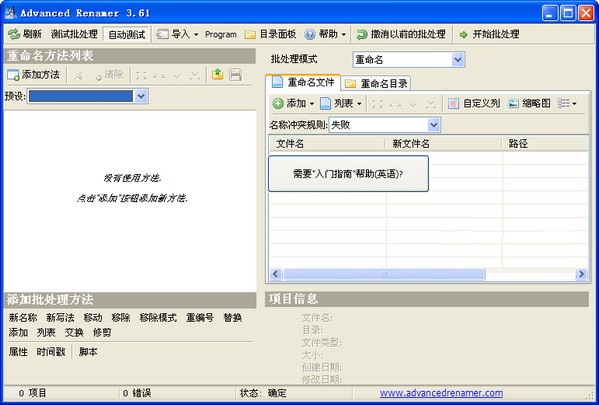Click the 路径 column header
The height and width of the screenshot is (405, 599).
(545, 144)
